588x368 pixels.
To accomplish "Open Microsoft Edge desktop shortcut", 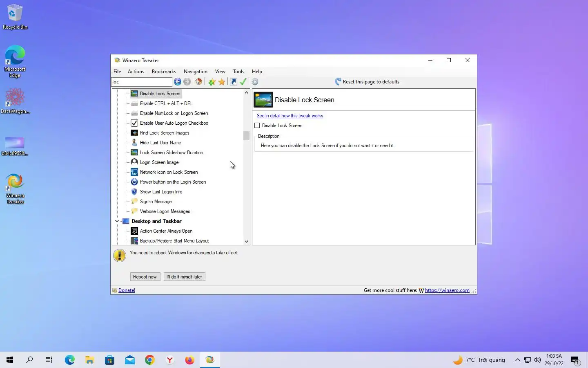I will [x=15, y=61].
